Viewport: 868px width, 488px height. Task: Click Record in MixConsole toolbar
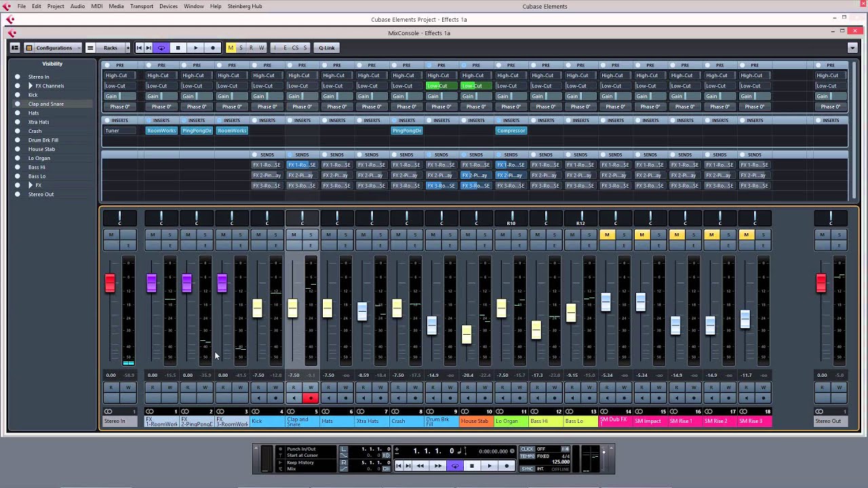coord(213,47)
